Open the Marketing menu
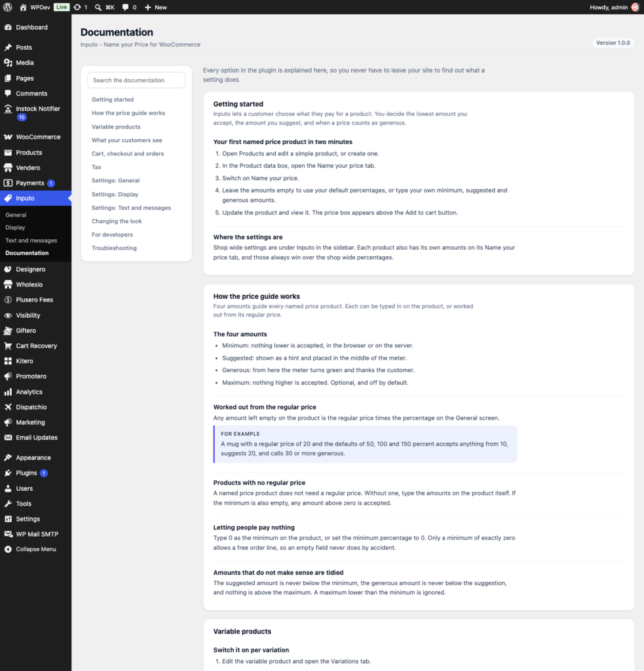The image size is (644, 671). point(35,423)
